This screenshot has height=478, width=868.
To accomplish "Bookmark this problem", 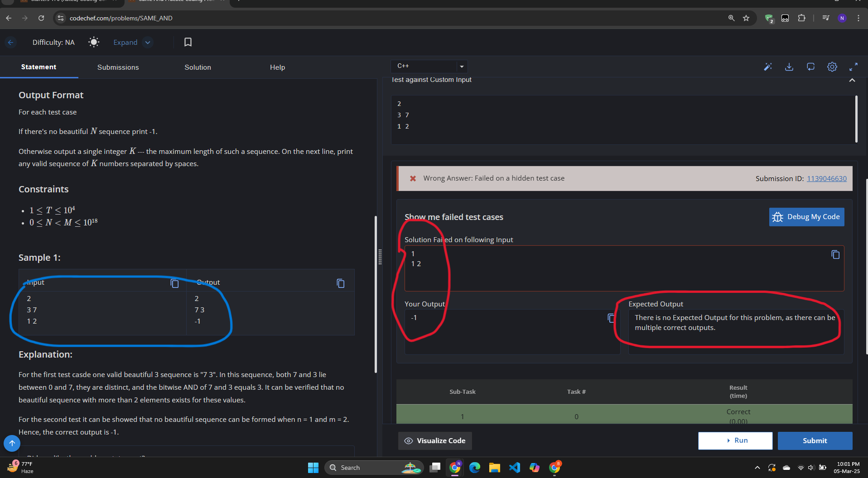I will coord(188,42).
